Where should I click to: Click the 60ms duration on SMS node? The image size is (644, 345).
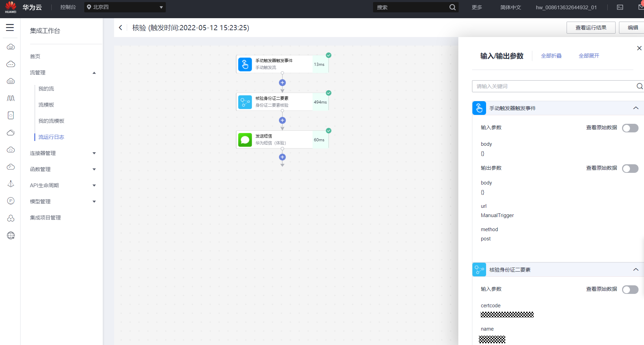coord(319,140)
